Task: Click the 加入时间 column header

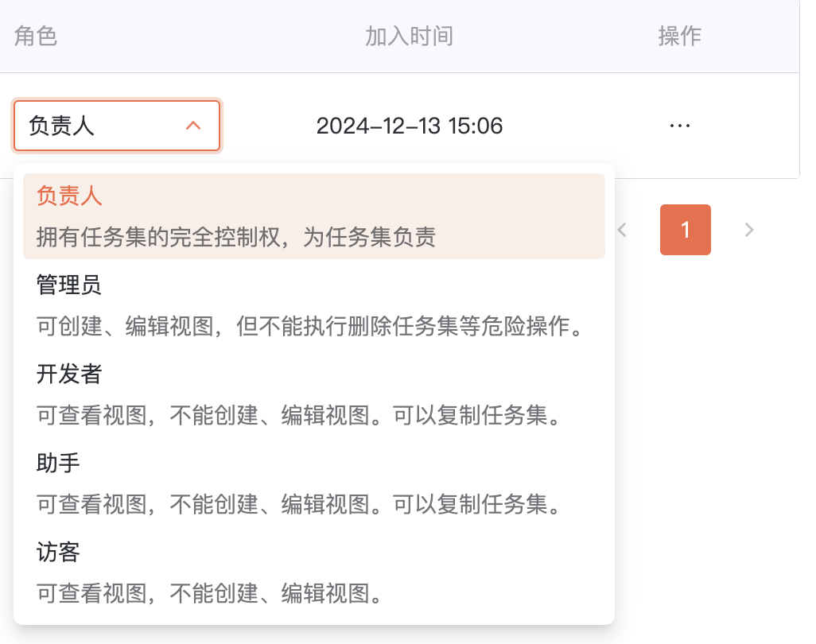Action: (x=409, y=36)
